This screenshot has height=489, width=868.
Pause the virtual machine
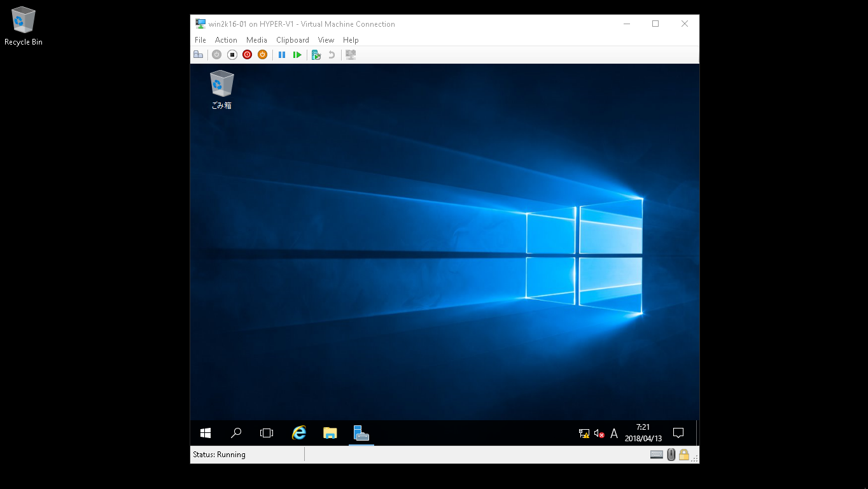point(282,55)
